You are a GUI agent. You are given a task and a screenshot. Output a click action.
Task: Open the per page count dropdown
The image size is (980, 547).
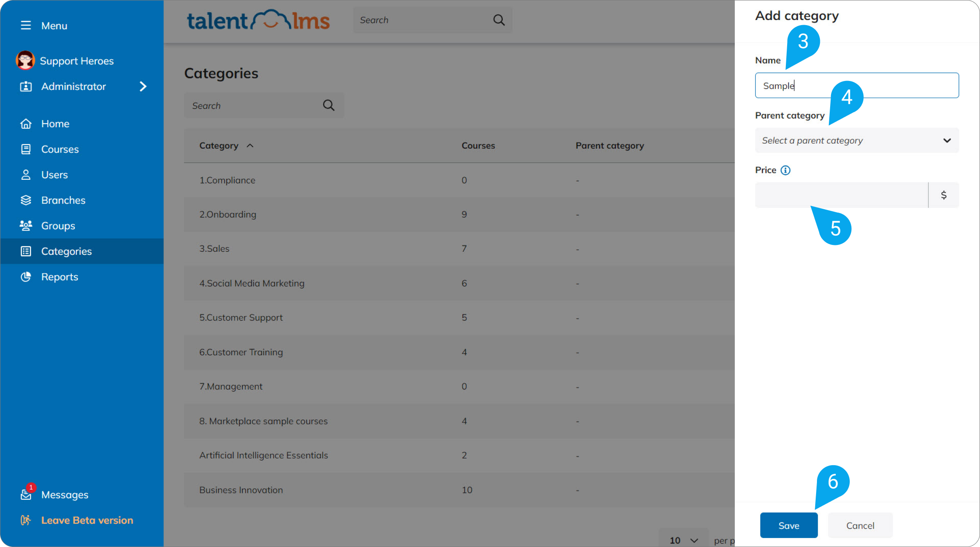683,540
